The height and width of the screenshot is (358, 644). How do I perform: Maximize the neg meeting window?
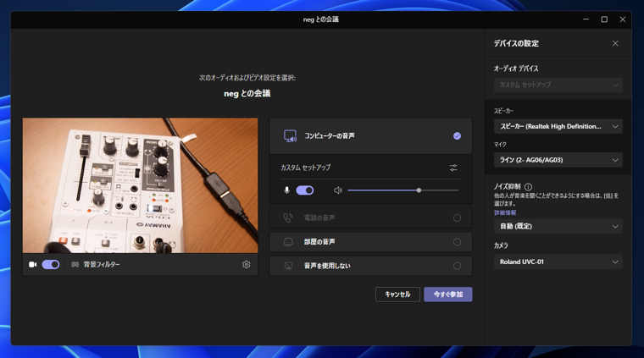[604, 19]
